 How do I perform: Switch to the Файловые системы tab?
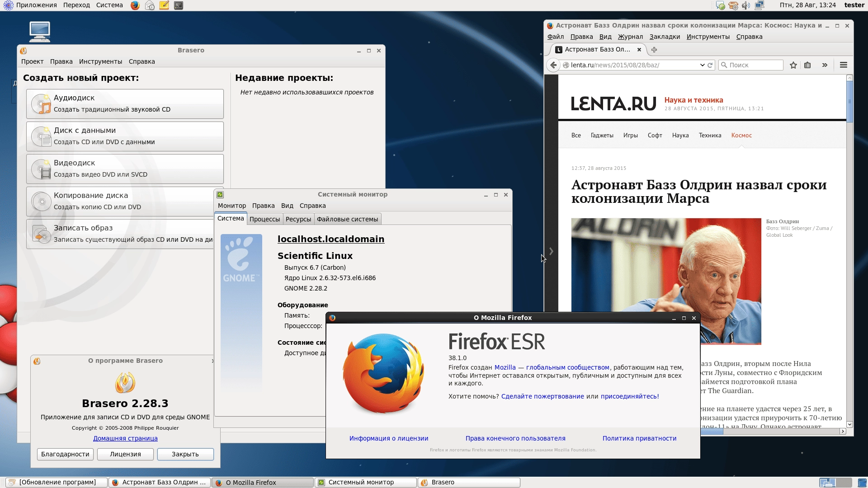pyautogui.click(x=347, y=219)
